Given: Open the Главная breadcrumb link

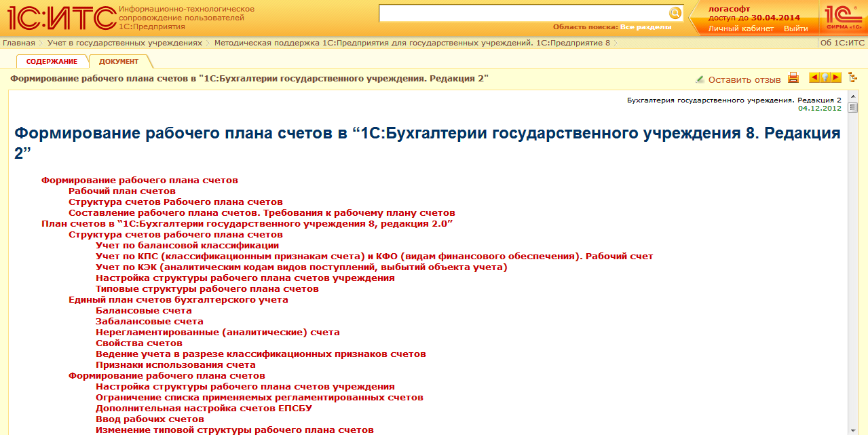Looking at the screenshot, I should point(19,43).
